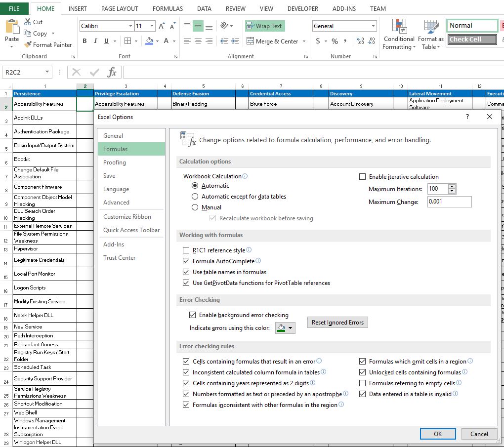The width and height of the screenshot is (504, 447).
Task: Click Decrease Decimal icon
Action: 371,41
